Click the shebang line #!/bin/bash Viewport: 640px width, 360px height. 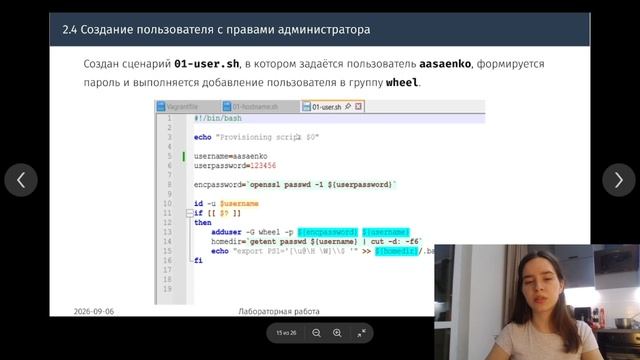pyautogui.click(x=218, y=118)
